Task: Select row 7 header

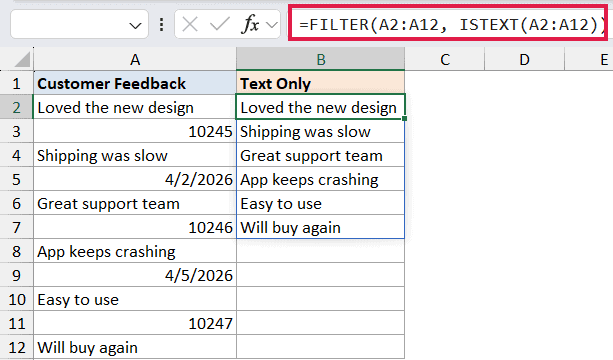Action: click(x=16, y=227)
